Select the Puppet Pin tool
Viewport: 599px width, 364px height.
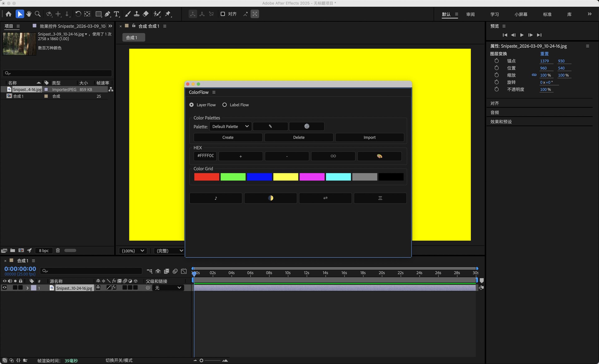[168, 14]
